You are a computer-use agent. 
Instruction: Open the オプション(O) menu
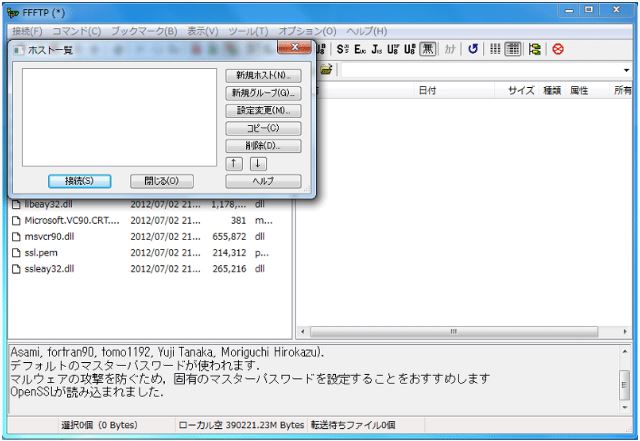pyautogui.click(x=307, y=31)
